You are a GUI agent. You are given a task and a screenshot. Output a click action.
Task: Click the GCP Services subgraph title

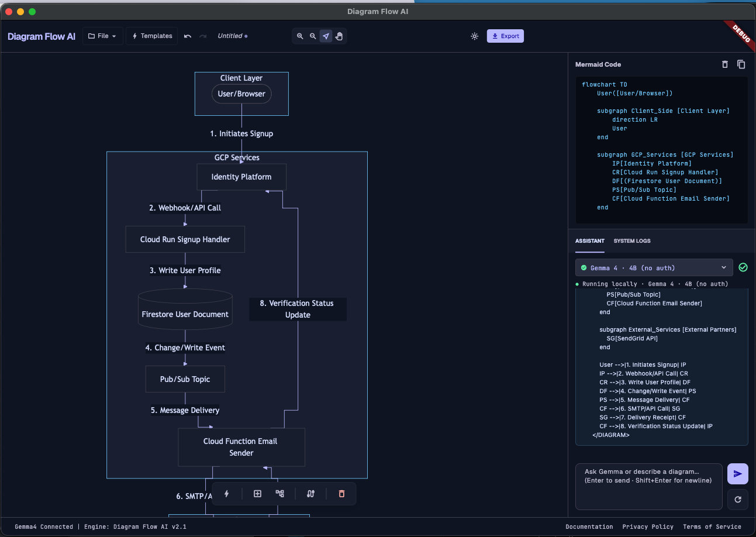[237, 157]
